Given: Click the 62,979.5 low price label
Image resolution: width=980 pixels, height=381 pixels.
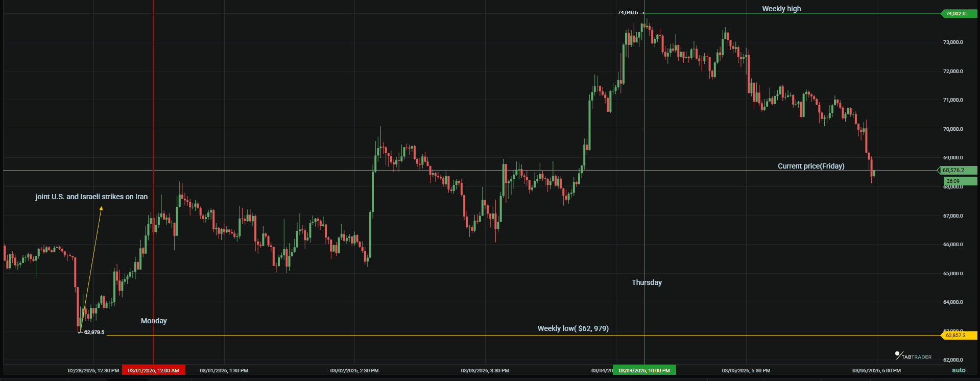Looking at the screenshot, I should coord(94,332).
